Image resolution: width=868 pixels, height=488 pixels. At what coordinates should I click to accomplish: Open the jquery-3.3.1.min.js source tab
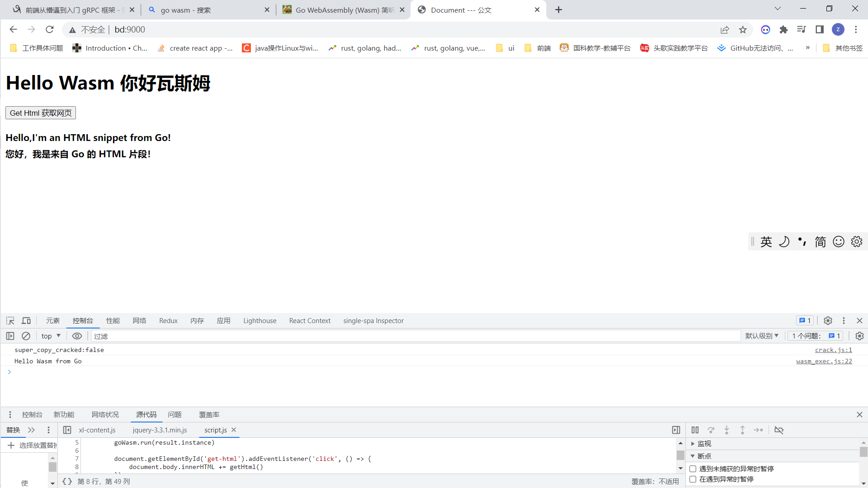[x=160, y=430]
